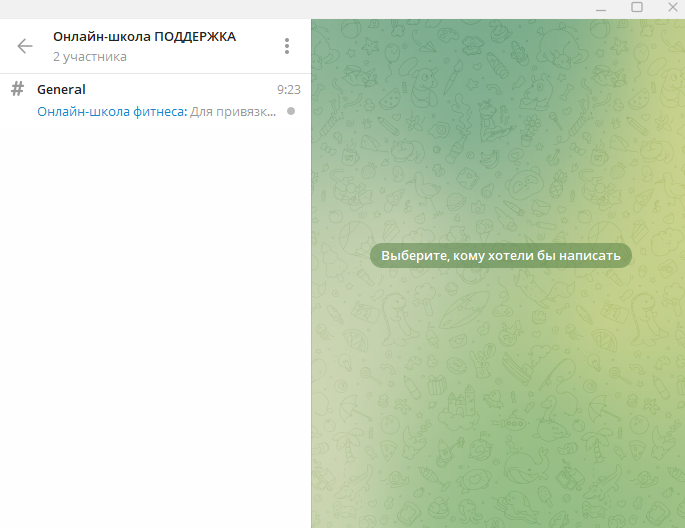This screenshot has height=528, width=685.
Task: Click the empty window title bar
Action: pos(300,8)
